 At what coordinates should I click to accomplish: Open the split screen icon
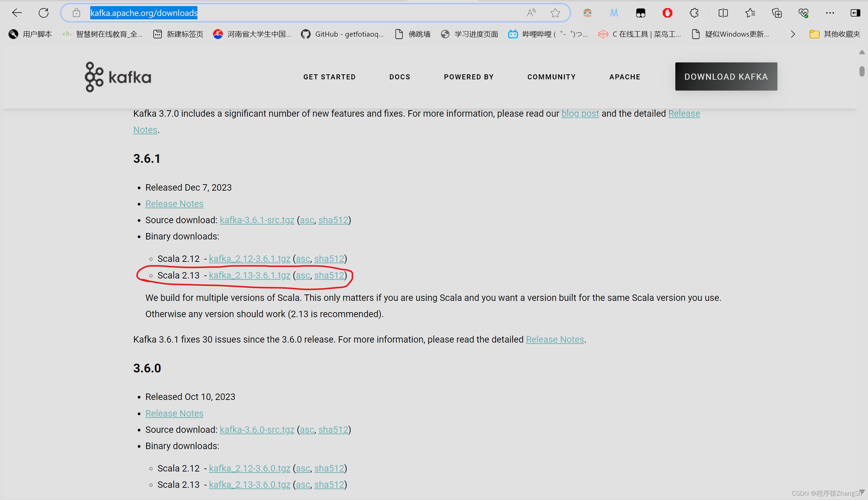pyautogui.click(x=723, y=13)
